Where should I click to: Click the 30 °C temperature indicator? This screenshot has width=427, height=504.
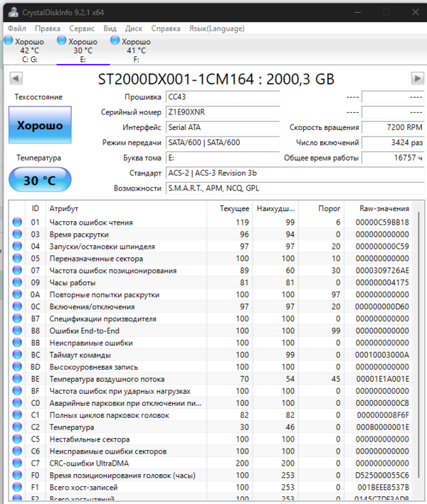pyautogui.click(x=40, y=180)
